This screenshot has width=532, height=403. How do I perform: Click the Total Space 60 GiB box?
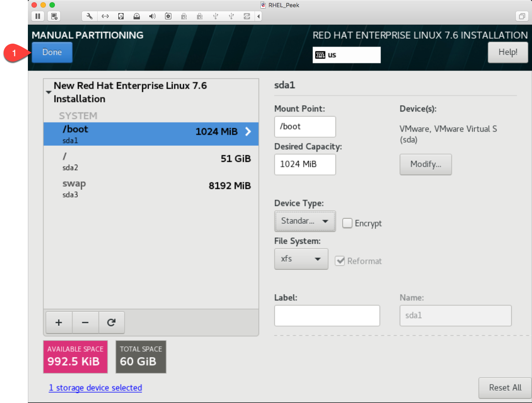[x=141, y=357]
